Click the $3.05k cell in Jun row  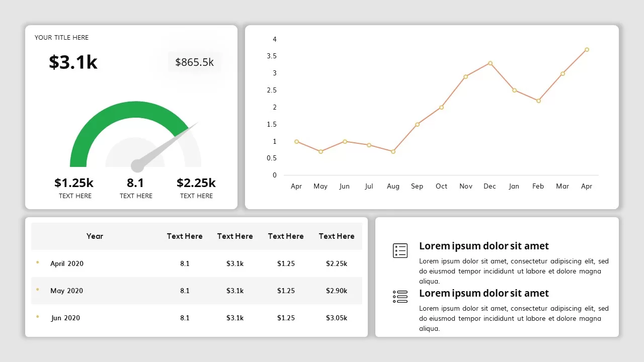point(337,318)
